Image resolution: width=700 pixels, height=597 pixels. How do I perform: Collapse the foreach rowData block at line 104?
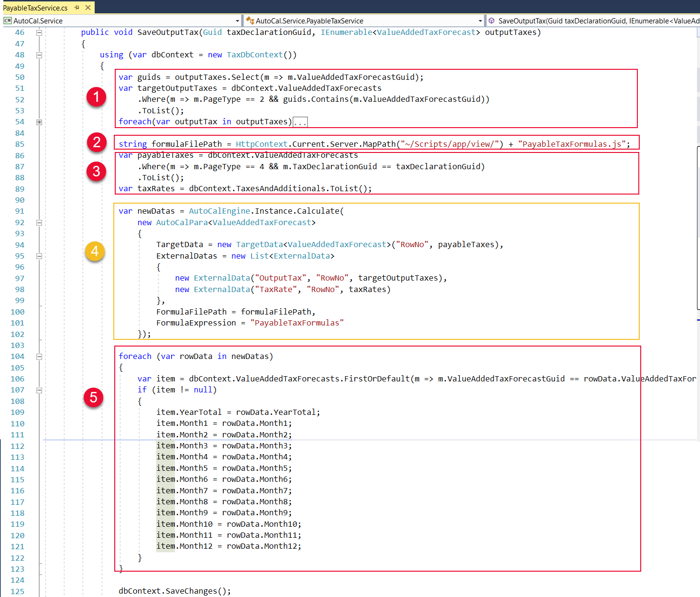(39, 357)
